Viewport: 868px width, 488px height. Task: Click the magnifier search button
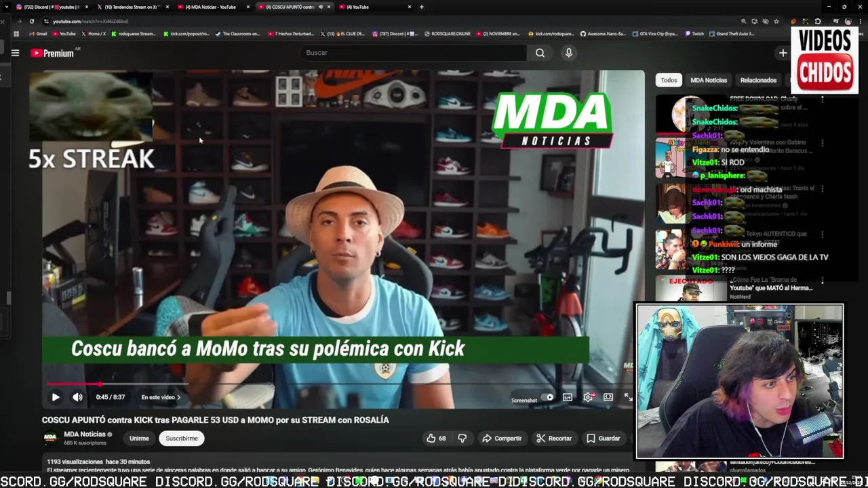(540, 53)
